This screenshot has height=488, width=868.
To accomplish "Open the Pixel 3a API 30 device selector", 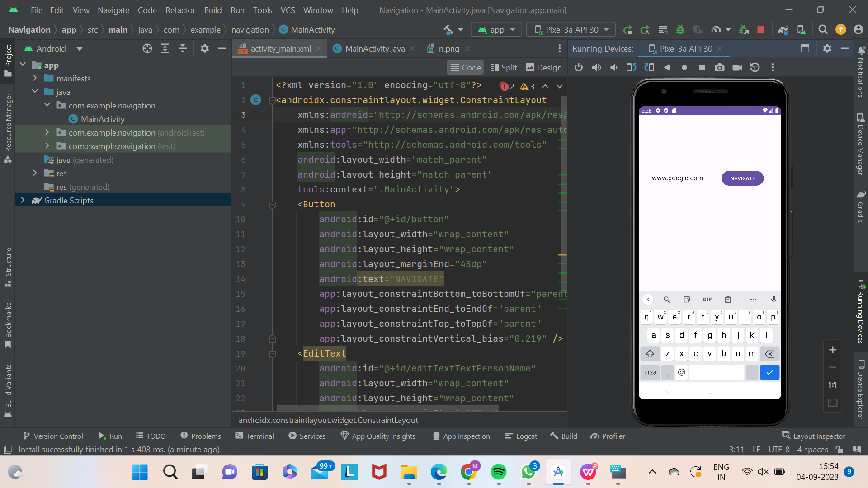I will click(571, 29).
